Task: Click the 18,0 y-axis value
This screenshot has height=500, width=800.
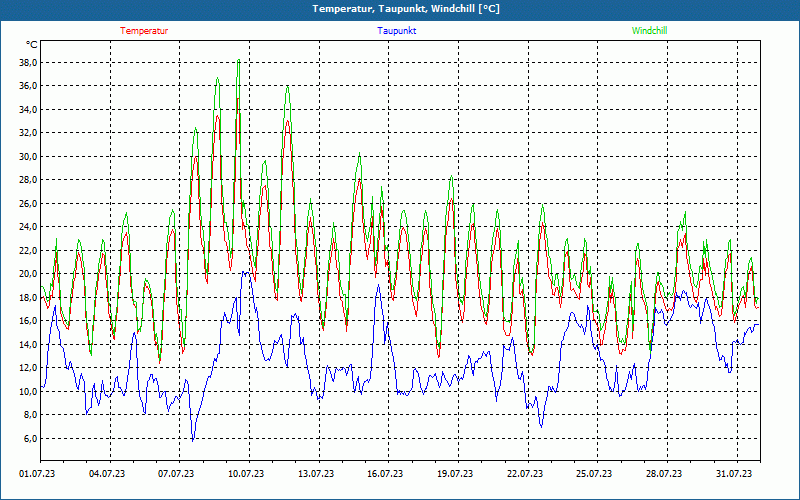Action: click(29, 297)
